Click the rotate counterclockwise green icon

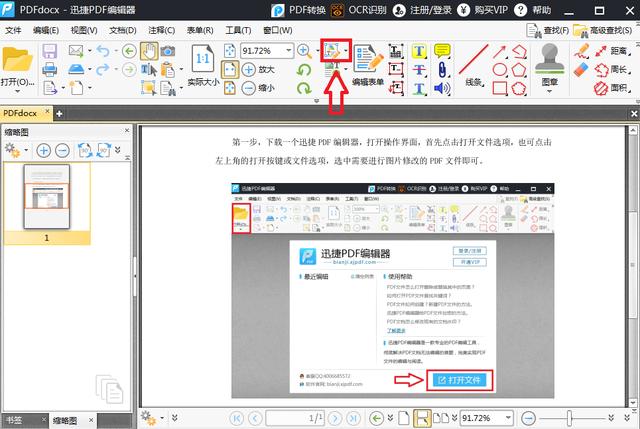click(x=304, y=70)
